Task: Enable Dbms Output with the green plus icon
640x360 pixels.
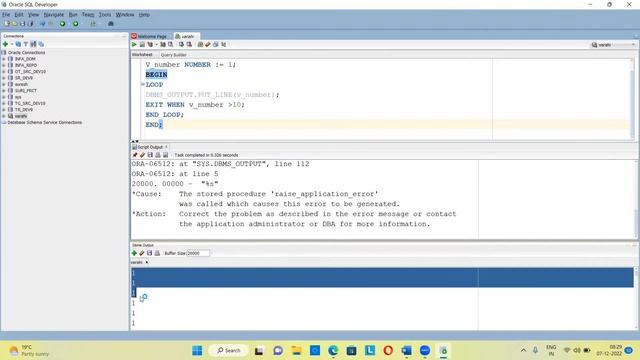Action: point(134,253)
